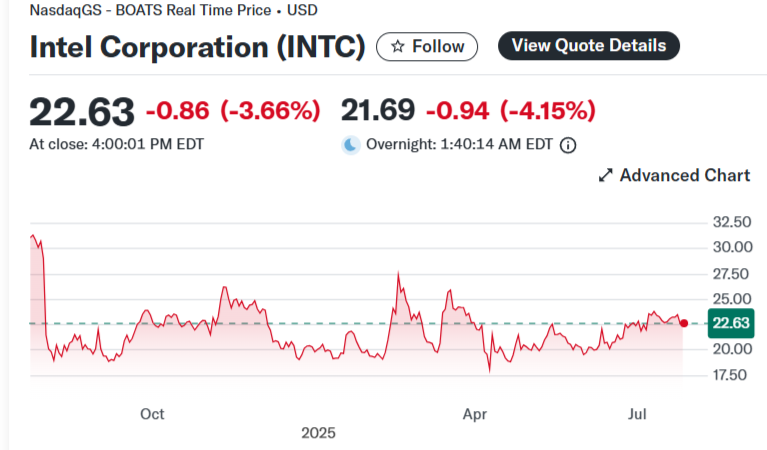This screenshot has height=450, width=767.
Task: Click the star icon inside Follow
Action: (x=398, y=46)
